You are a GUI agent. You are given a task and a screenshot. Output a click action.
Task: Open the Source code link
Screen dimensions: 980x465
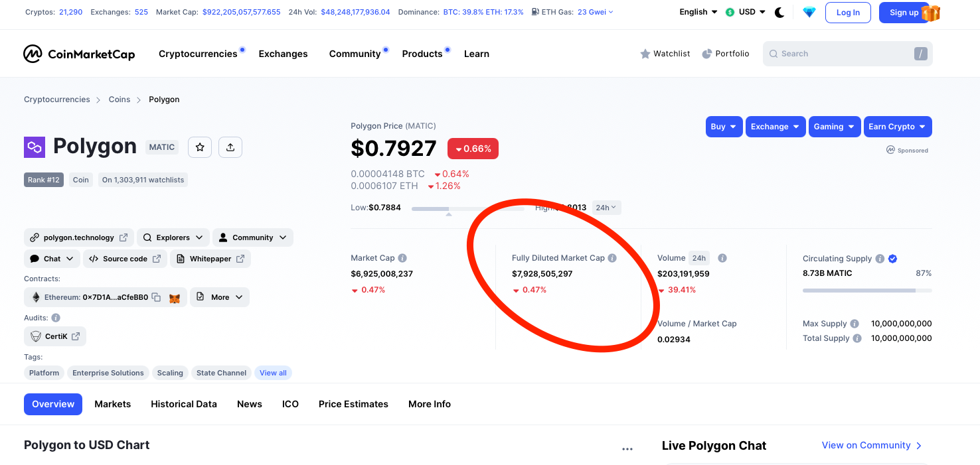(125, 259)
